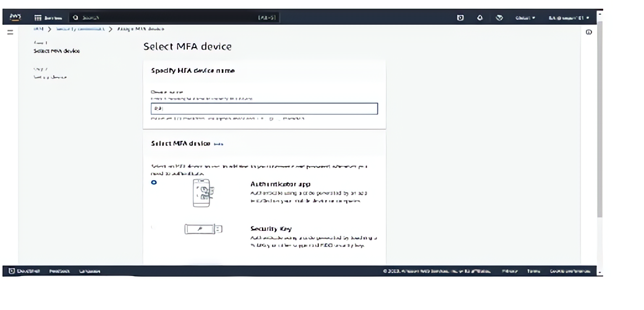Click the Info link beside Select MFA device
The height and width of the screenshot is (310, 644).
[218, 144]
